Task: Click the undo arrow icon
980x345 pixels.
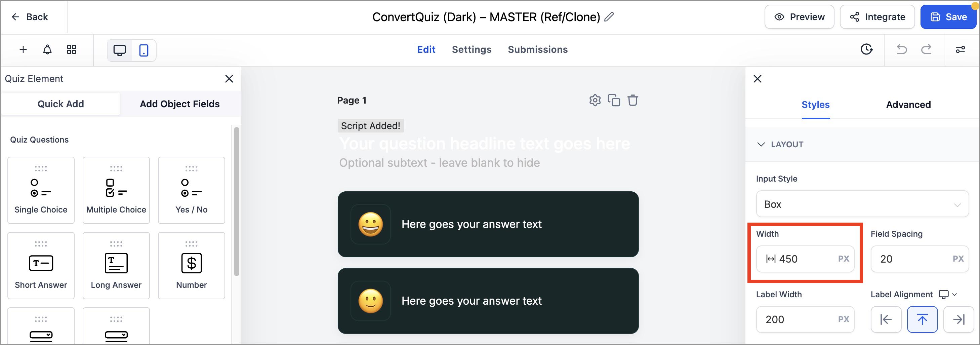Action: click(x=902, y=49)
